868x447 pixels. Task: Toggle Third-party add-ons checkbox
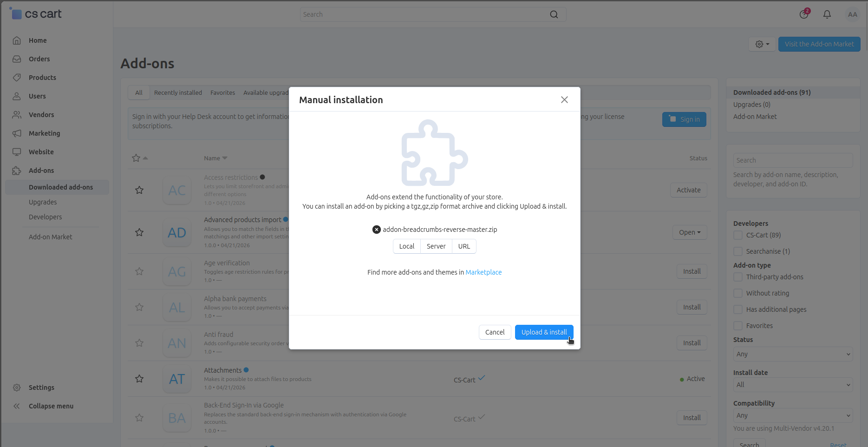pos(738,277)
